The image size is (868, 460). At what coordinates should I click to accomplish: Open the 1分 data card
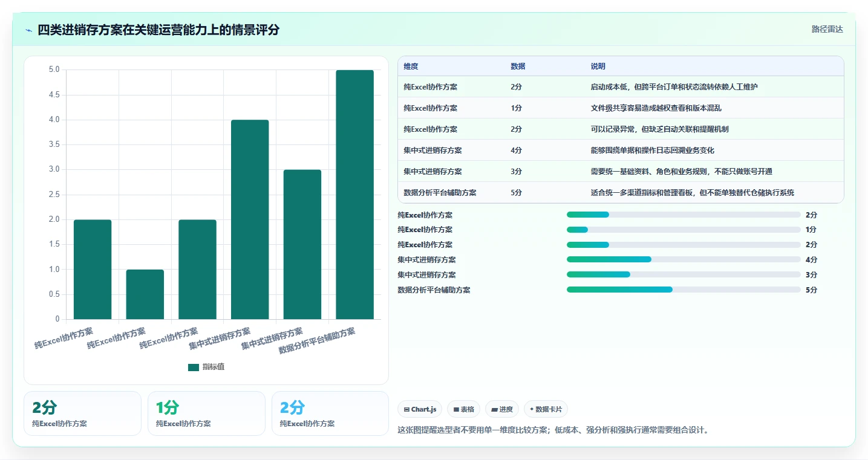206,413
